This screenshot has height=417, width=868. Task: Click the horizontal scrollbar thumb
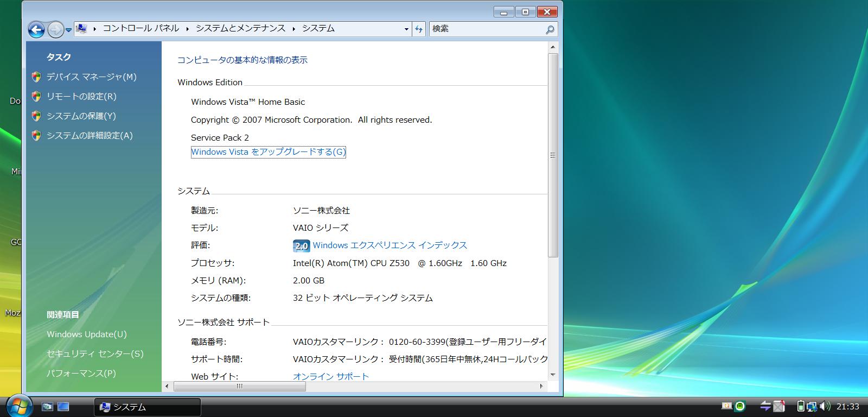coord(239,386)
